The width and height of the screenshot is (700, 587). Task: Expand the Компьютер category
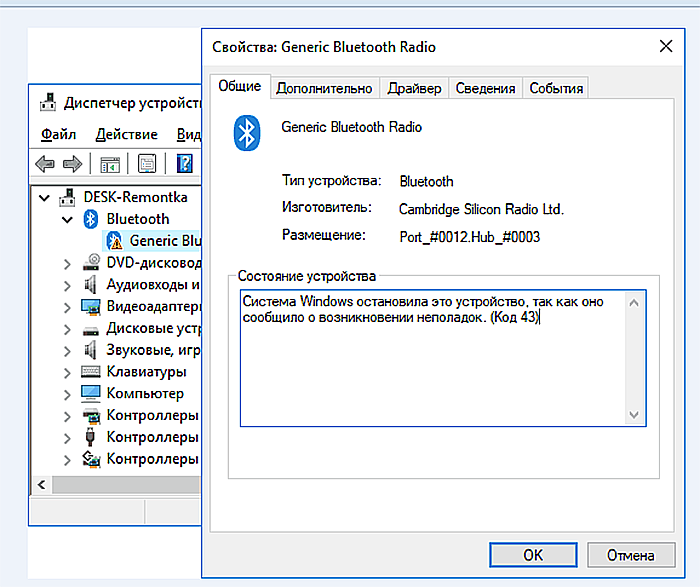pyautogui.click(x=67, y=395)
